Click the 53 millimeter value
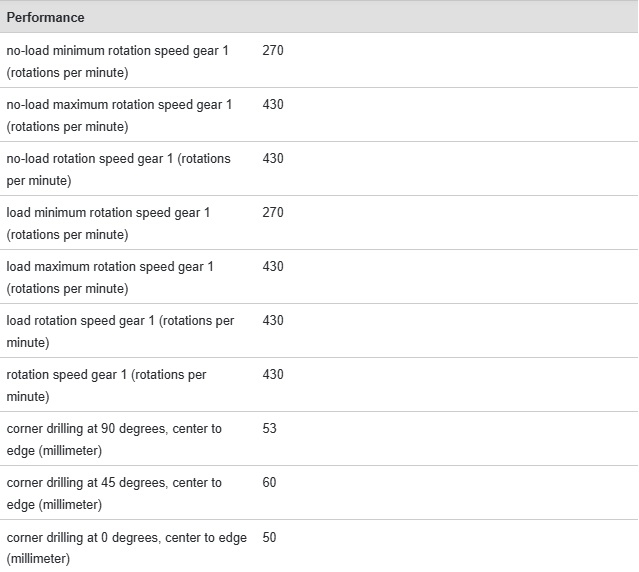639x572 pixels. pos(269,428)
